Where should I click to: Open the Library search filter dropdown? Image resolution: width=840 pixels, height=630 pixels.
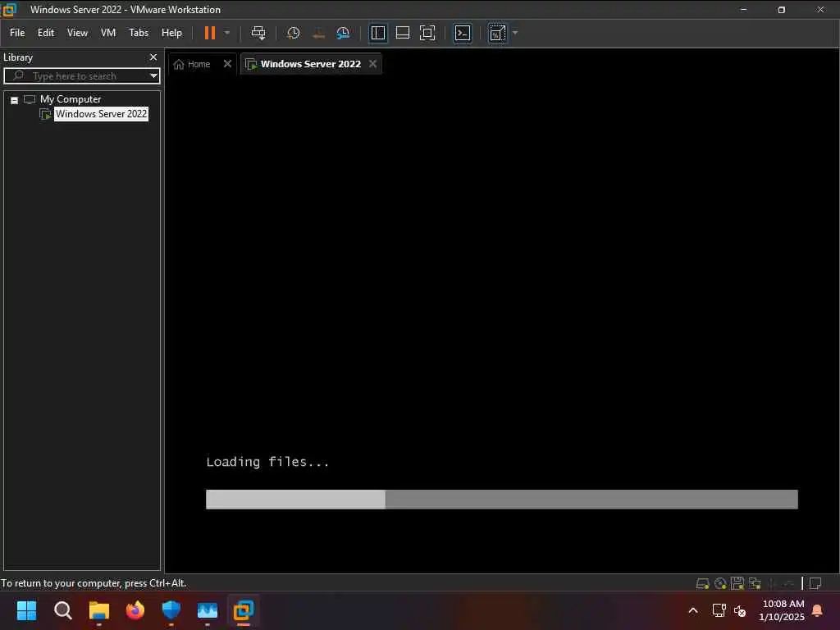tap(153, 75)
